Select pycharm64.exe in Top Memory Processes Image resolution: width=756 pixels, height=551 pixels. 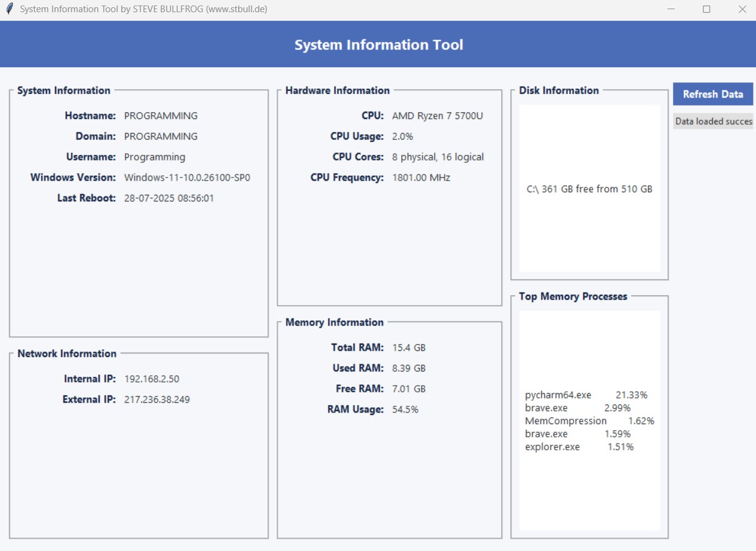click(558, 395)
